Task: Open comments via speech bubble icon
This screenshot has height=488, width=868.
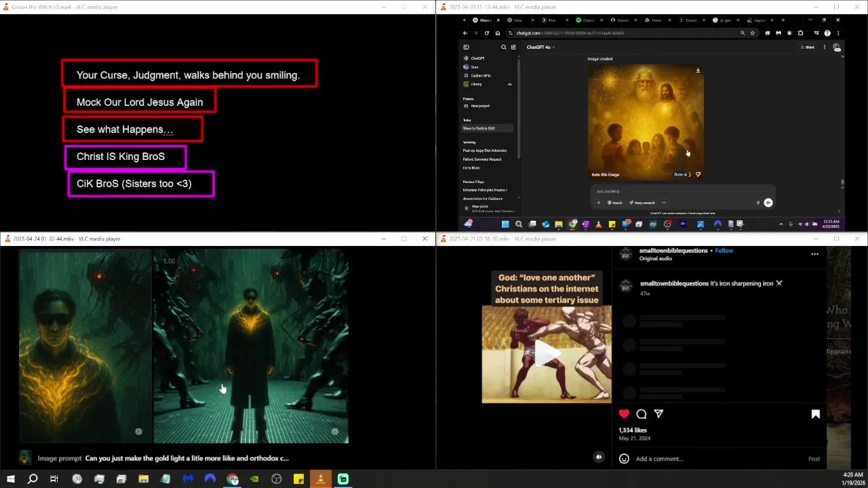Action: [x=642, y=413]
